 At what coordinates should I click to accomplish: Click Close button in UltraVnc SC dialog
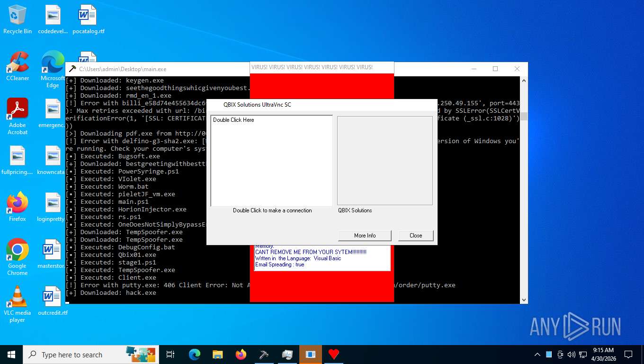[x=416, y=236]
